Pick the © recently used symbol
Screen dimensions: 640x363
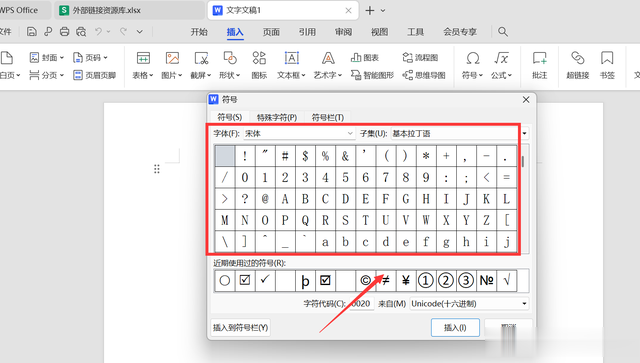coord(365,281)
